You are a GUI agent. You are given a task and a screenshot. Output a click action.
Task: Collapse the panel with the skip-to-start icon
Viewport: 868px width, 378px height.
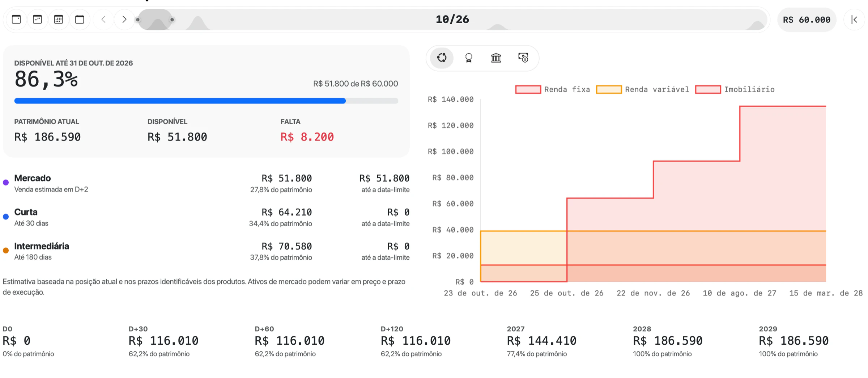[x=854, y=20]
